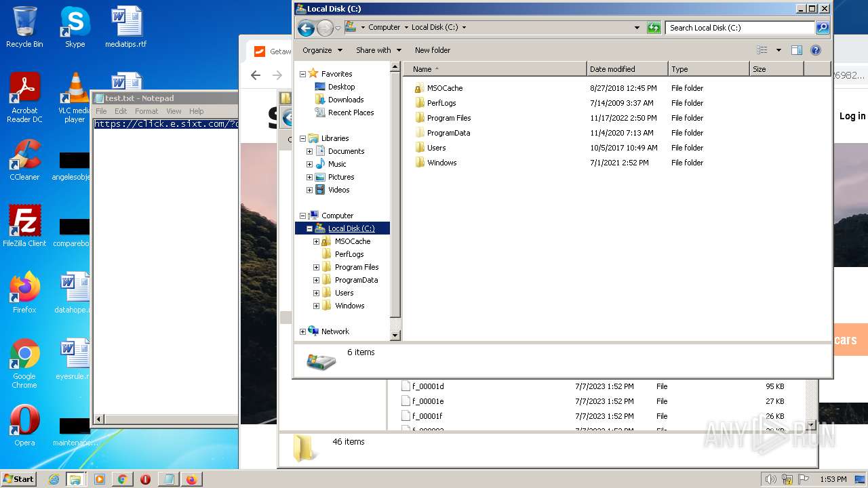868x488 pixels.
Task: Sort by the Size column header
Action: [x=776, y=69]
